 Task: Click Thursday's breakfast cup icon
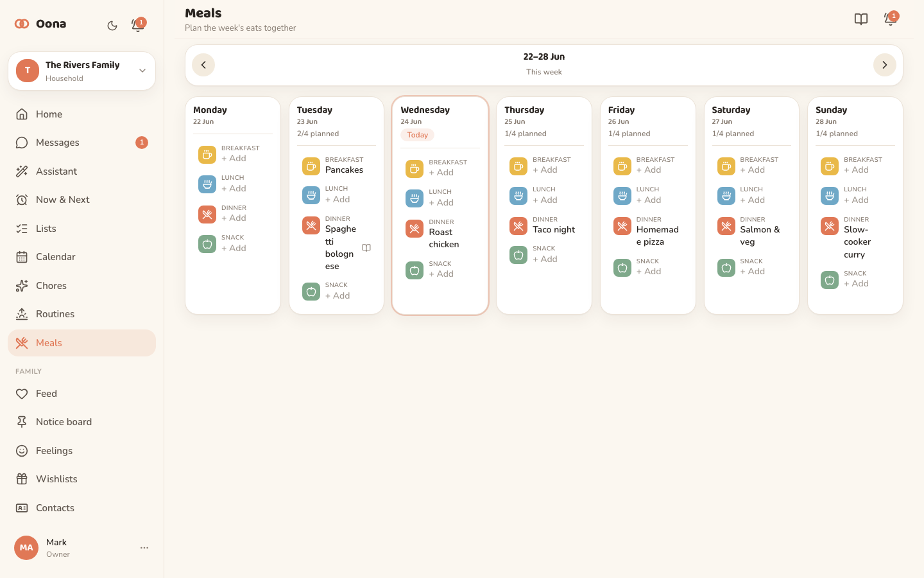(518, 166)
